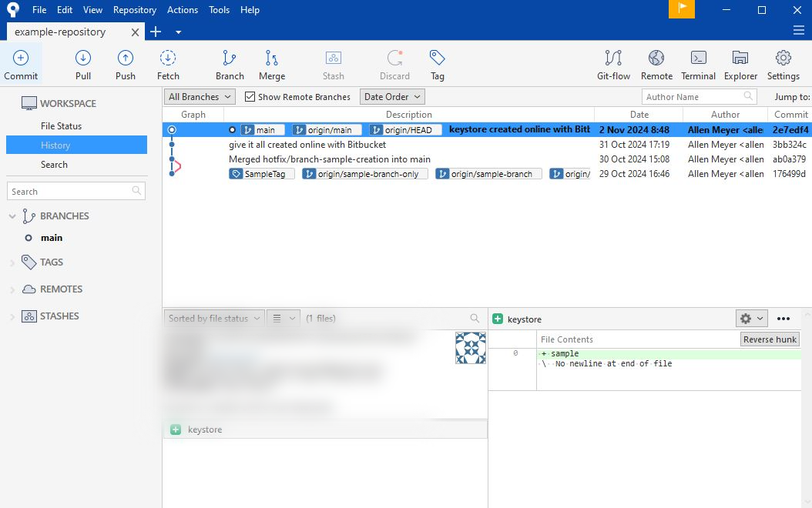Expand the TAGS section in sidebar

tap(12, 262)
